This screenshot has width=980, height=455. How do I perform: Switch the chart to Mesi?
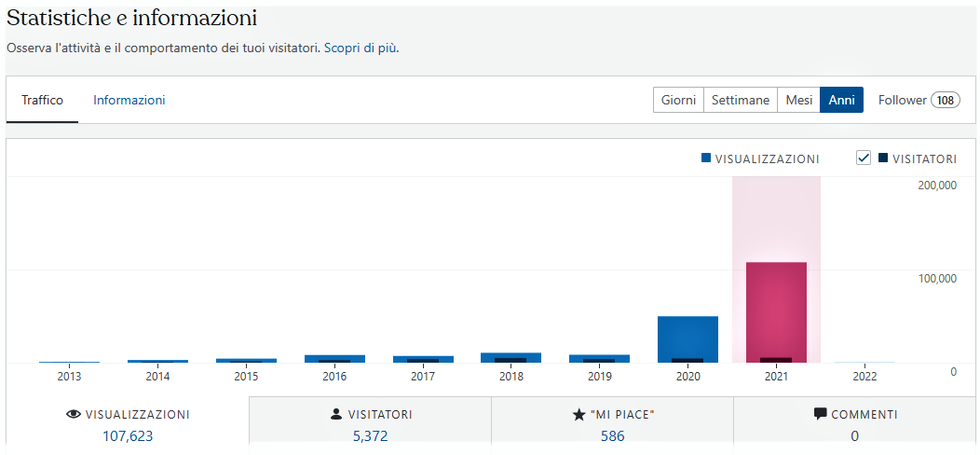pyautogui.click(x=798, y=100)
